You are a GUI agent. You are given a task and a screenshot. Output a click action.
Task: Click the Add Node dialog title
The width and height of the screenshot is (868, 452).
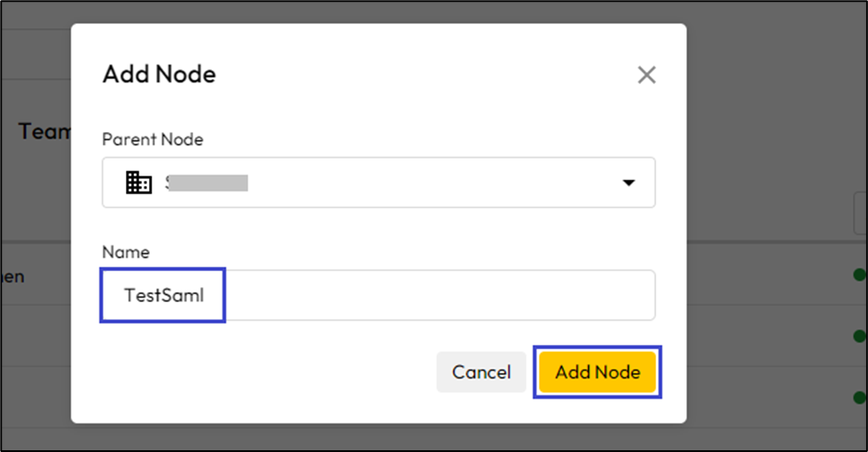[159, 74]
